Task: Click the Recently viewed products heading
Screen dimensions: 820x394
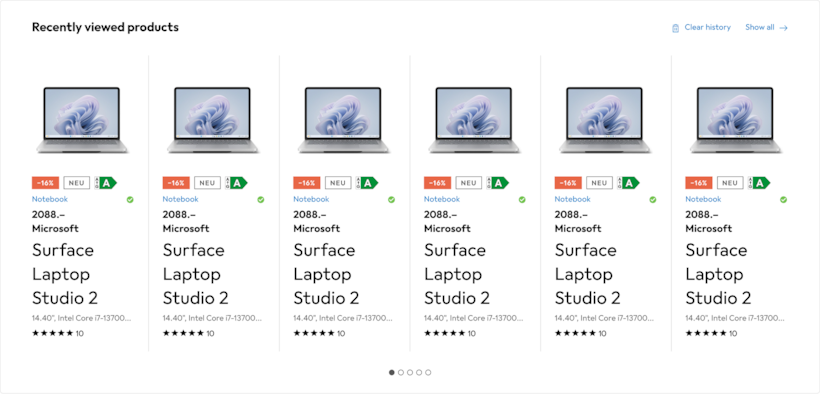Action: pyautogui.click(x=105, y=27)
